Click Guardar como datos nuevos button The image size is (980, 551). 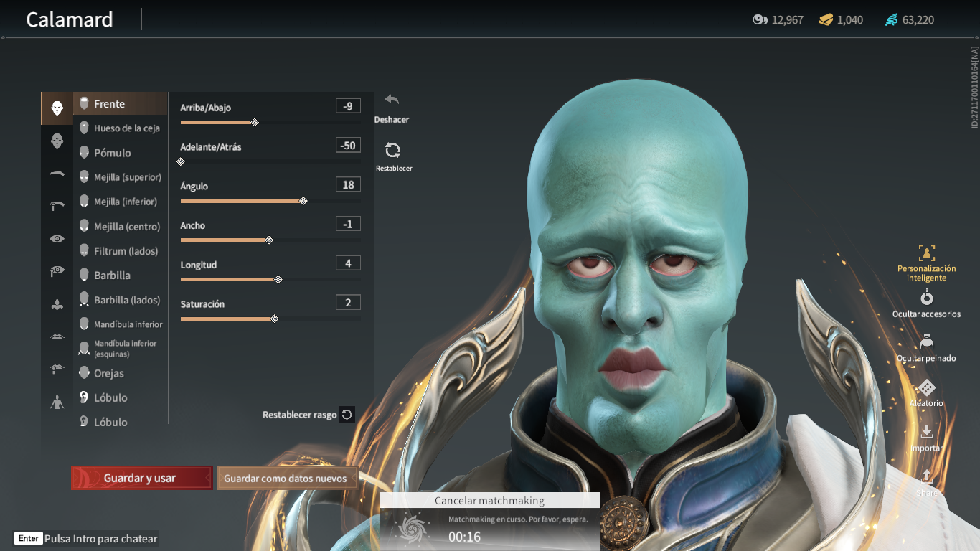(x=286, y=478)
